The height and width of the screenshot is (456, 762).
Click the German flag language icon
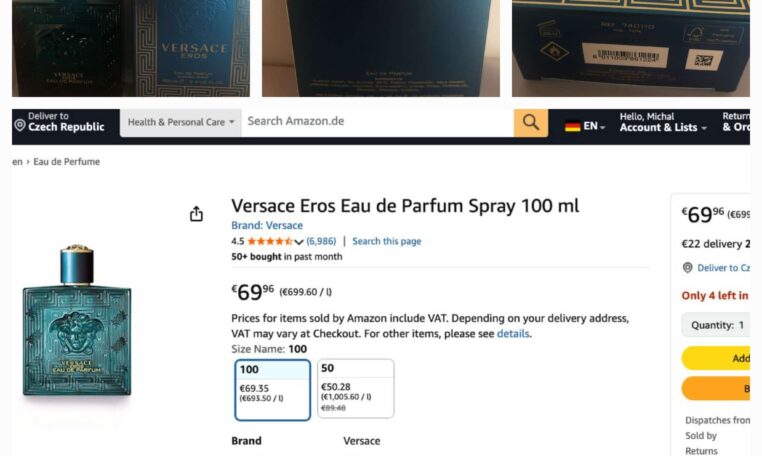[x=572, y=126]
